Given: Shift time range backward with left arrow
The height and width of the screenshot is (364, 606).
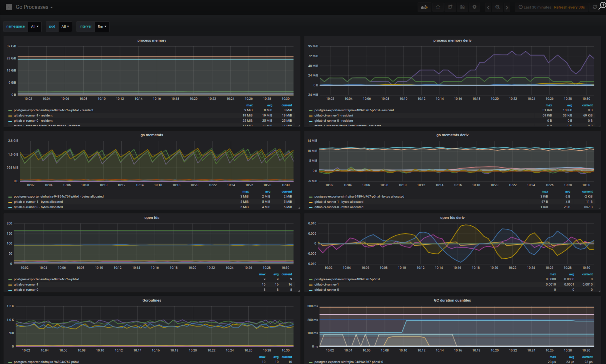Looking at the screenshot, I should click(488, 7).
